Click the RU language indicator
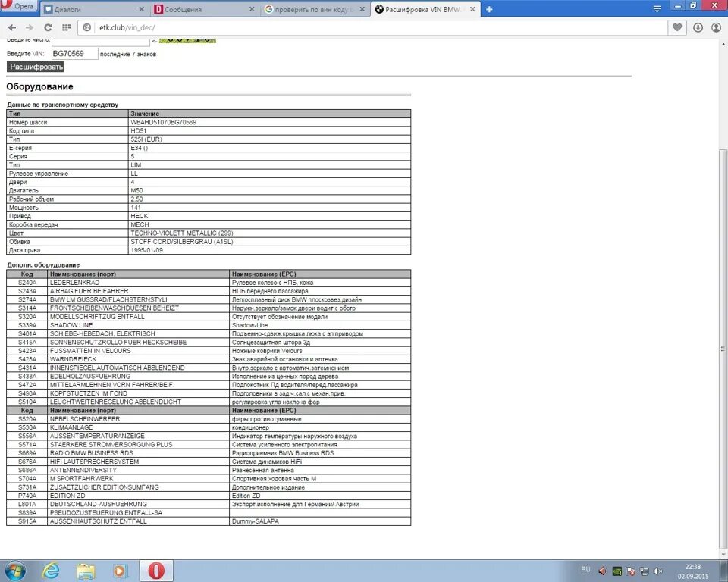This screenshot has height=582, width=728. click(585, 569)
